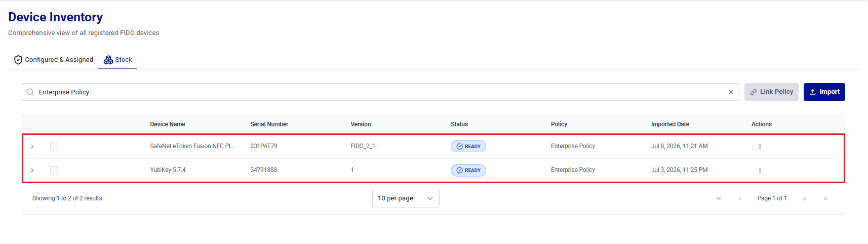Click the Page 1 of 1 label
Screen dimensions: 868x244
[x=772, y=198]
